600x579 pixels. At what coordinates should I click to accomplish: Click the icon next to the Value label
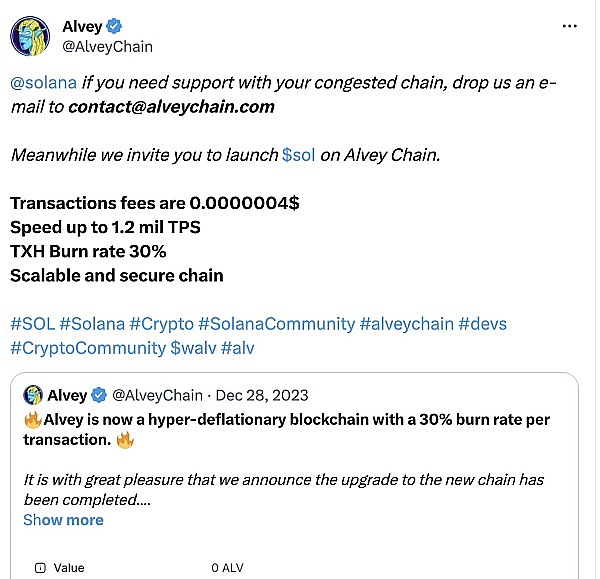click(39, 567)
